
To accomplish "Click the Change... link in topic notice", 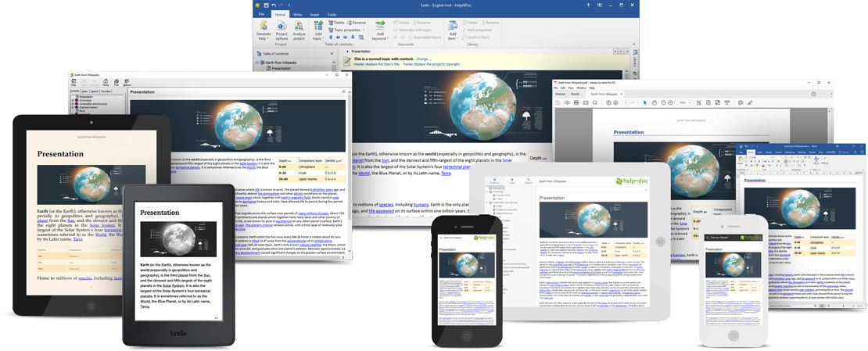I will coord(423,59).
